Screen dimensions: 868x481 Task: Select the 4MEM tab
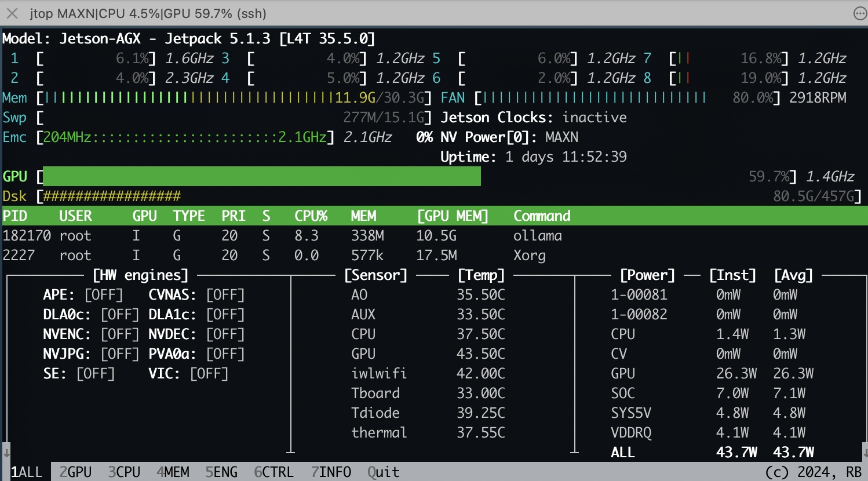tap(173, 472)
